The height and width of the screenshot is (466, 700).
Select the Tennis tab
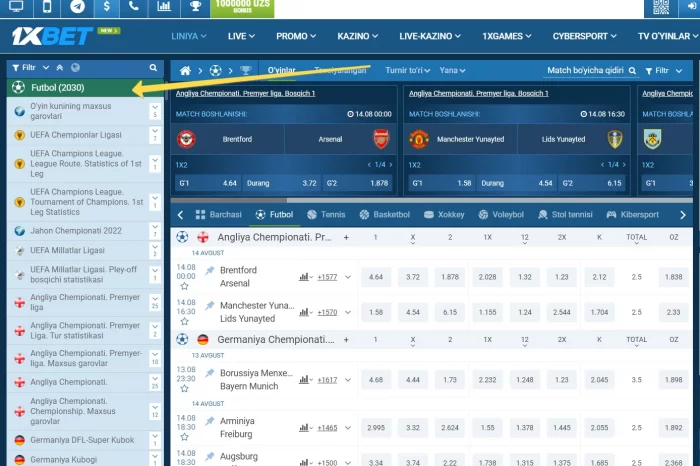point(326,215)
